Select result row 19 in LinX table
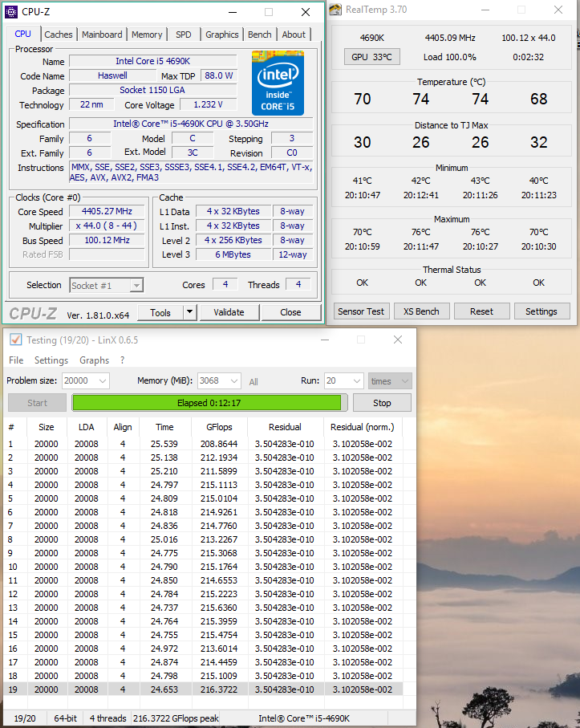580x728 pixels. pyautogui.click(x=201, y=689)
